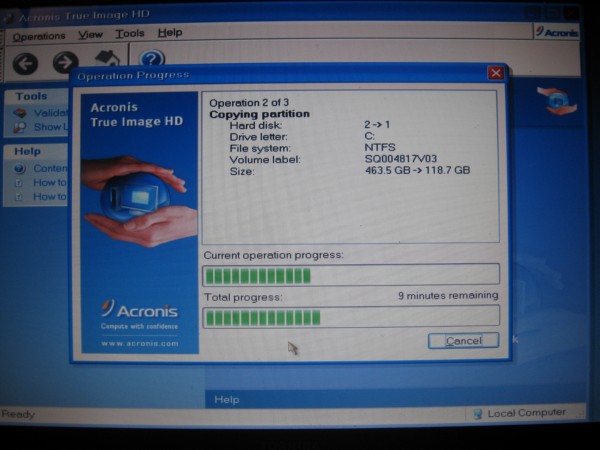
Task: Click the 'Copying partition' heading
Action: 259,114
